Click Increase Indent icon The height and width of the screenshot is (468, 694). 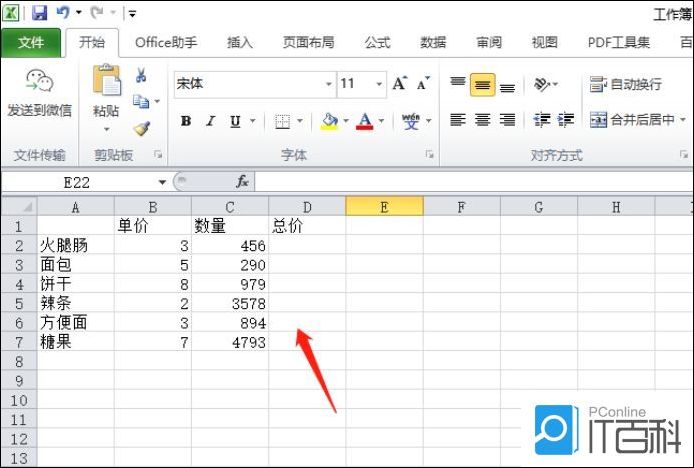[x=566, y=120]
